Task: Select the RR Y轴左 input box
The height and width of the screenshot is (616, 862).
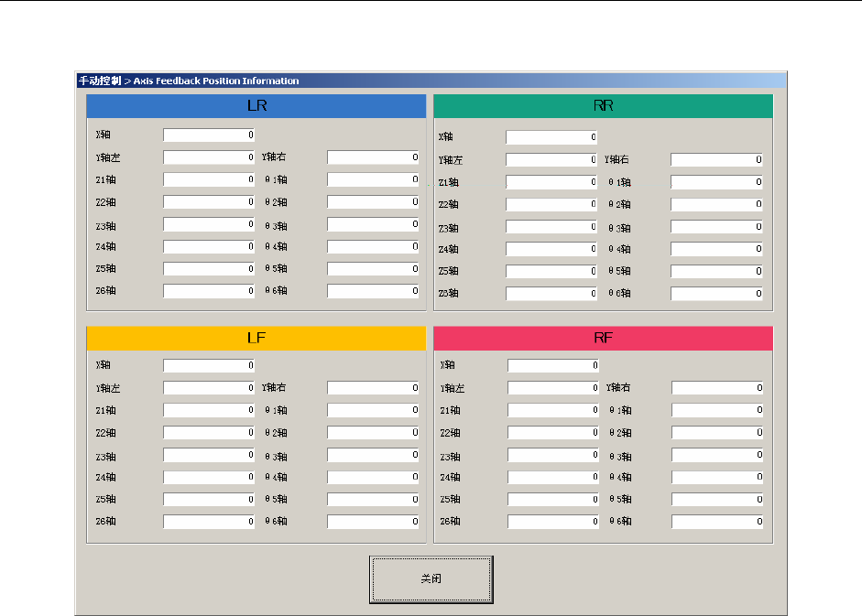Action: point(551,160)
